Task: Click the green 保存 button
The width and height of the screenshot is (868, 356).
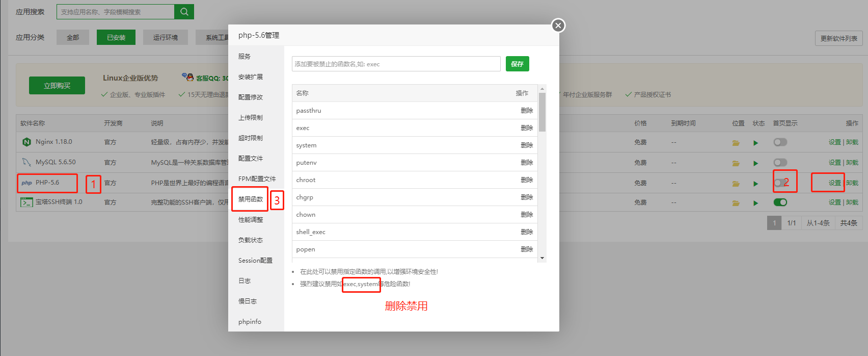Action: [x=518, y=64]
